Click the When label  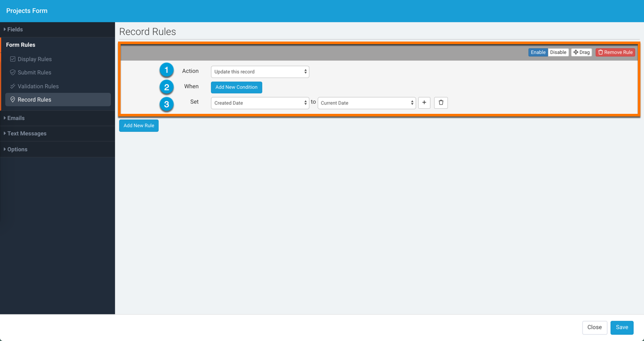tap(191, 87)
